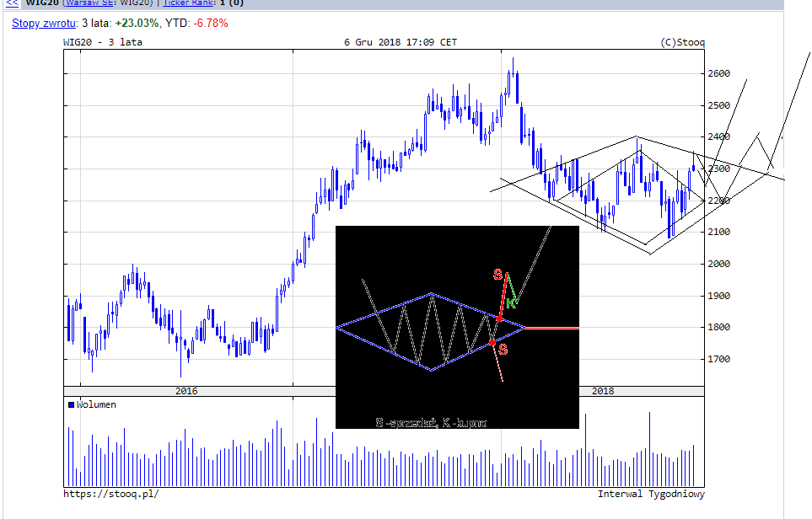Click the red -6.78% YTD value
812x519 pixels.
click(211, 24)
